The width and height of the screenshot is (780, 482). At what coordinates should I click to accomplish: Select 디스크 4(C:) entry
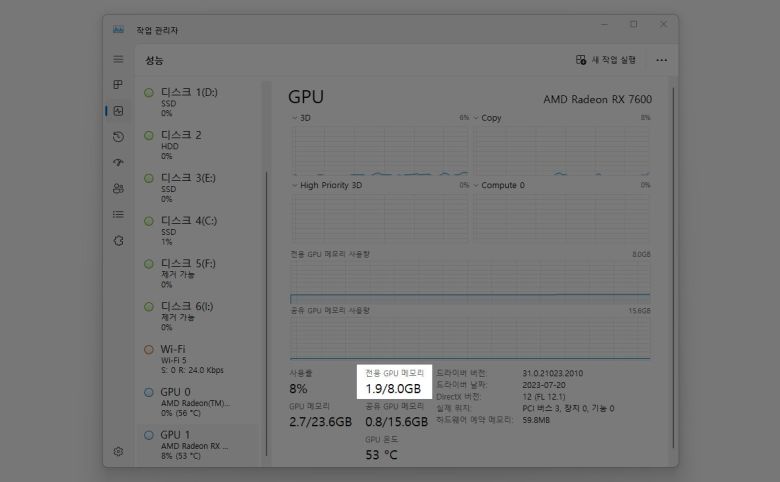[x=199, y=230]
